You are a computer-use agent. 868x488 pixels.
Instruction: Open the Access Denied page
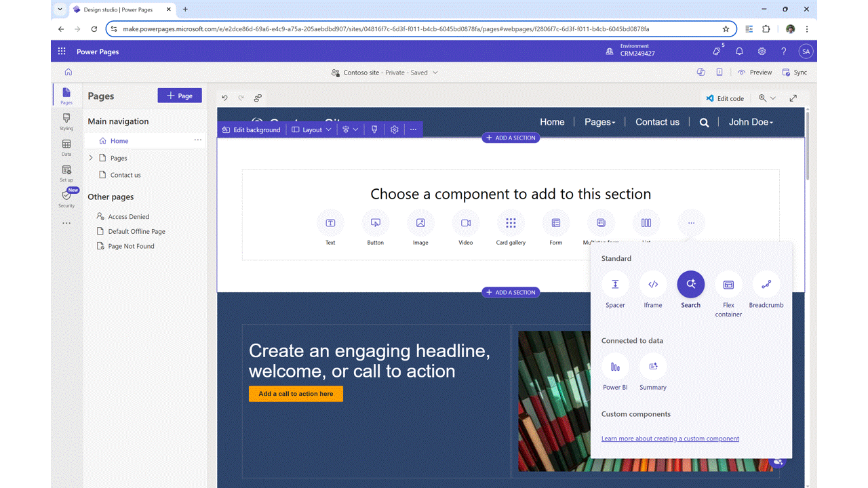point(128,217)
